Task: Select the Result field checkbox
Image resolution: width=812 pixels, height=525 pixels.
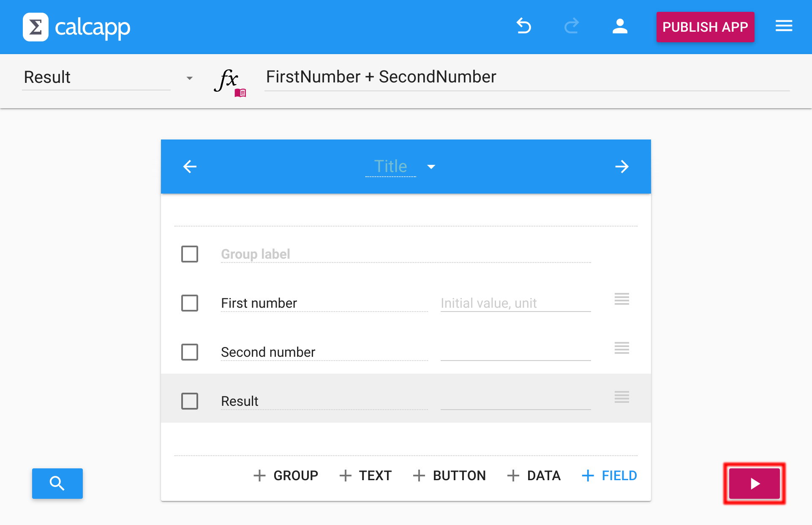Action: (x=190, y=401)
